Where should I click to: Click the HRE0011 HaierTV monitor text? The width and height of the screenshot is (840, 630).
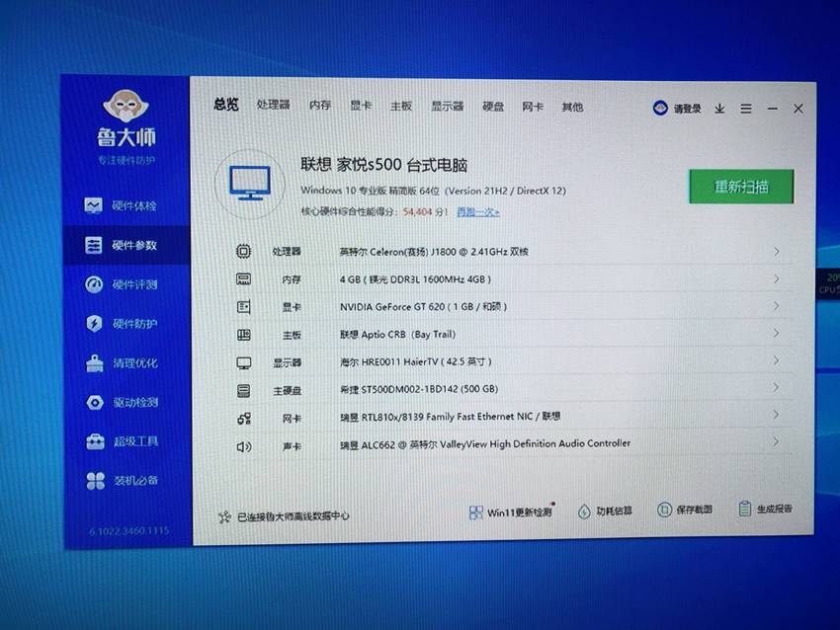[x=416, y=361]
